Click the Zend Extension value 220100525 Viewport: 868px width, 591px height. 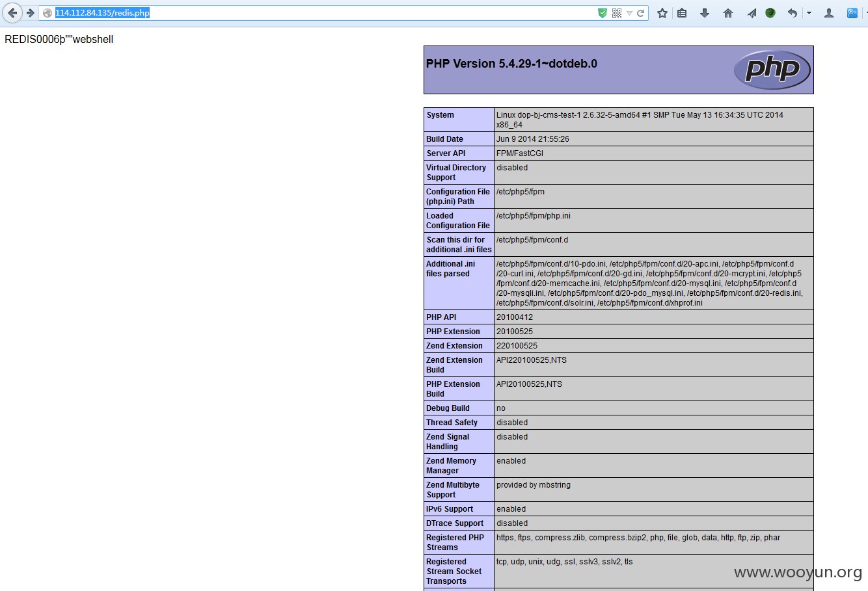pyautogui.click(x=517, y=346)
